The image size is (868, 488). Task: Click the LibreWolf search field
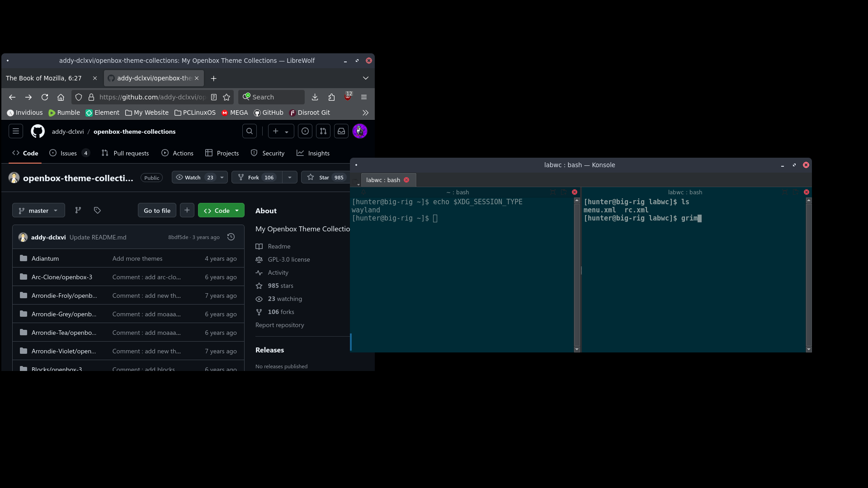click(271, 97)
